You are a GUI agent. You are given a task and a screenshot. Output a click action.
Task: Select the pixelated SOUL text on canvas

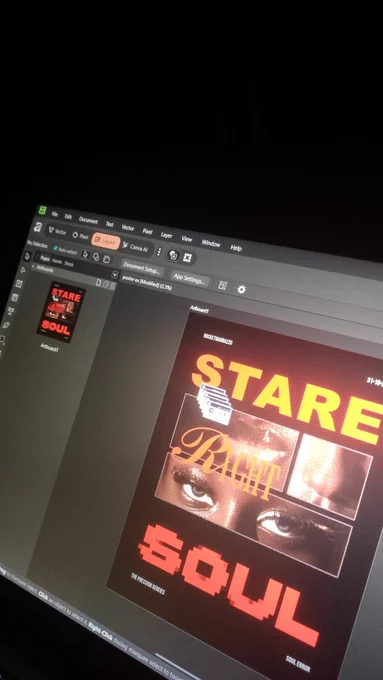point(228,585)
